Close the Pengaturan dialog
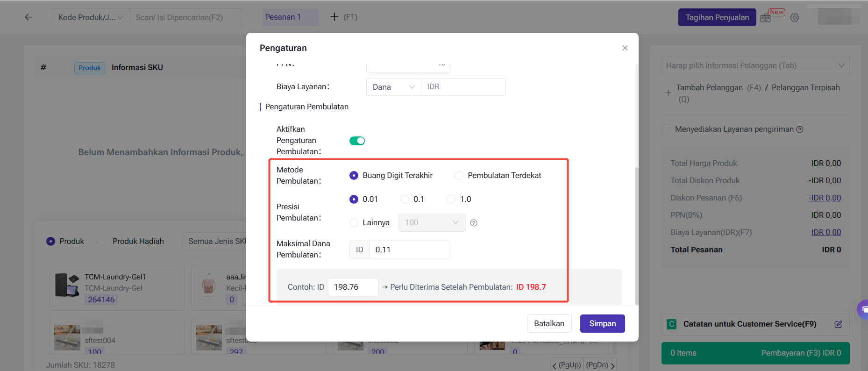 coord(625,48)
